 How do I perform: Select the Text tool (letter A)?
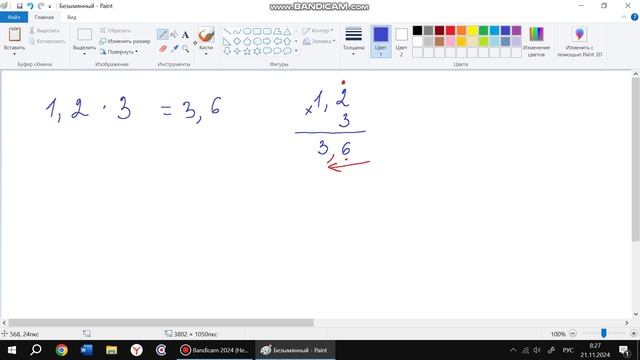[x=185, y=35]
